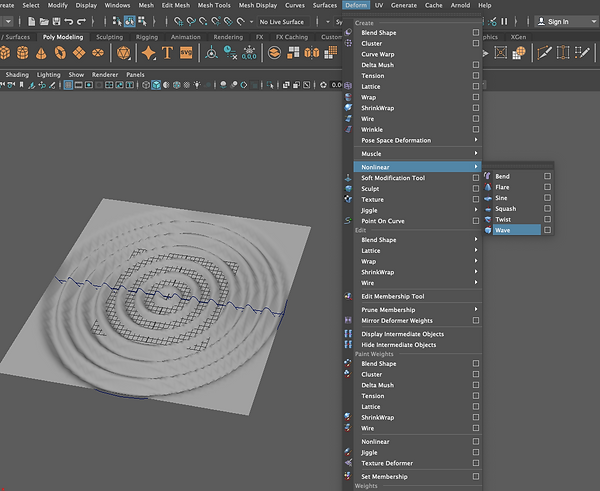
Task: Open option box for Create Lattice
Action: click(476, 86)
